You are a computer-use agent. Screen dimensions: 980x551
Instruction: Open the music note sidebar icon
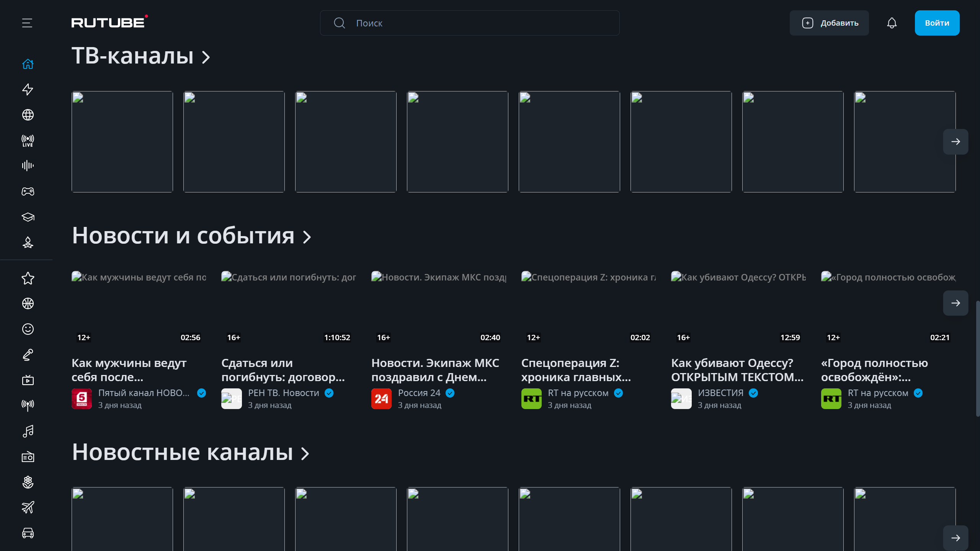click(28, 431)
